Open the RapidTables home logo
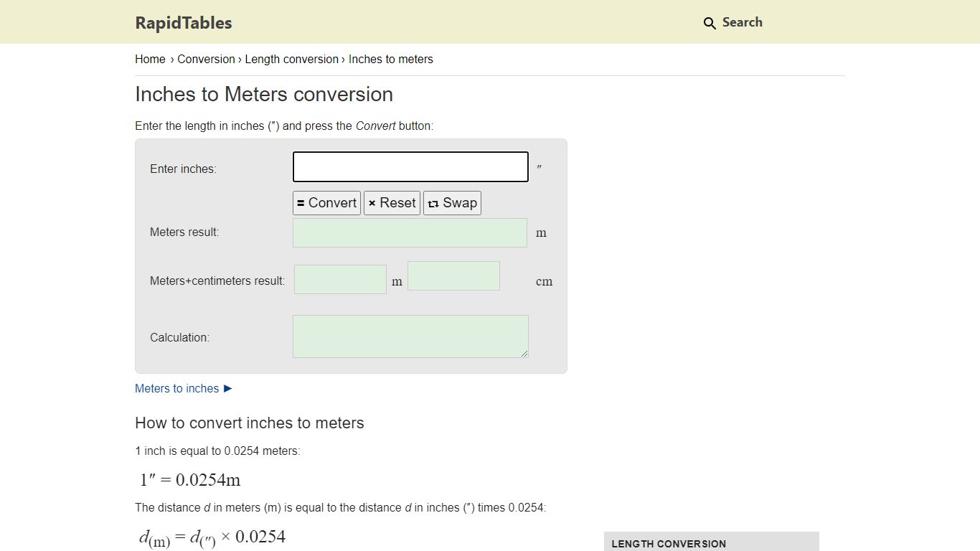This screenshot has width=980, height=551. tap(184, 22)
